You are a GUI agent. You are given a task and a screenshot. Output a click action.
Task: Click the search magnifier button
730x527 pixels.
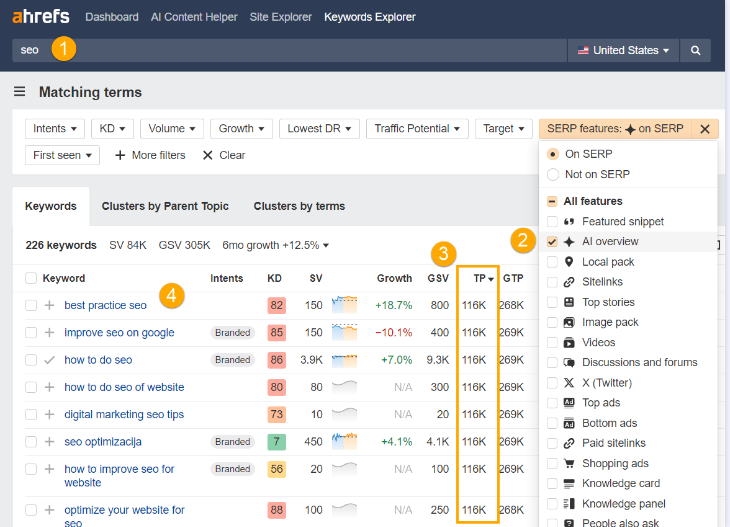pyautogui.click(x=696, y=50)
